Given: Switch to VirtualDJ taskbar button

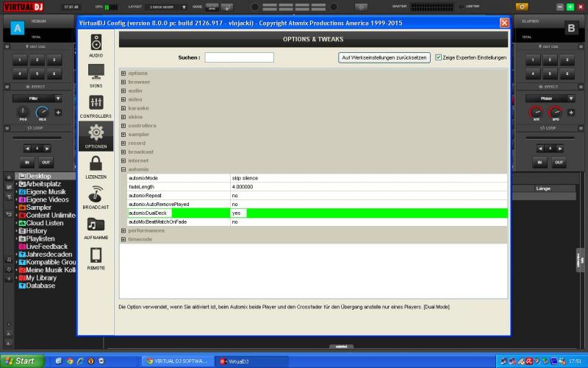Looking at the screenshot, I should [252, 361].
